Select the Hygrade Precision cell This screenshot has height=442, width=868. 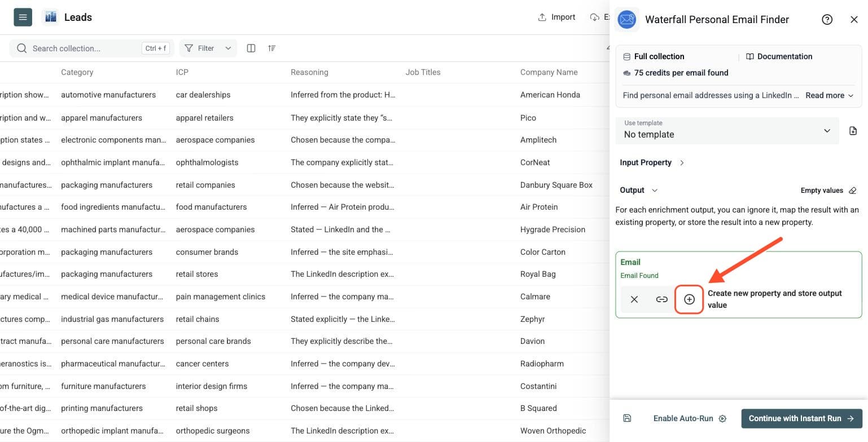[553, 229]
